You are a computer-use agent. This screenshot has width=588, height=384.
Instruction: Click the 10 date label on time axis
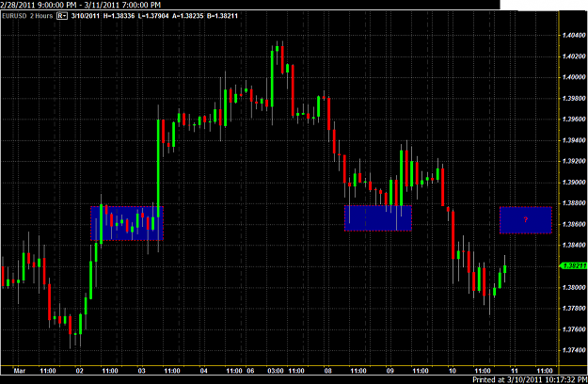point(453,371)
